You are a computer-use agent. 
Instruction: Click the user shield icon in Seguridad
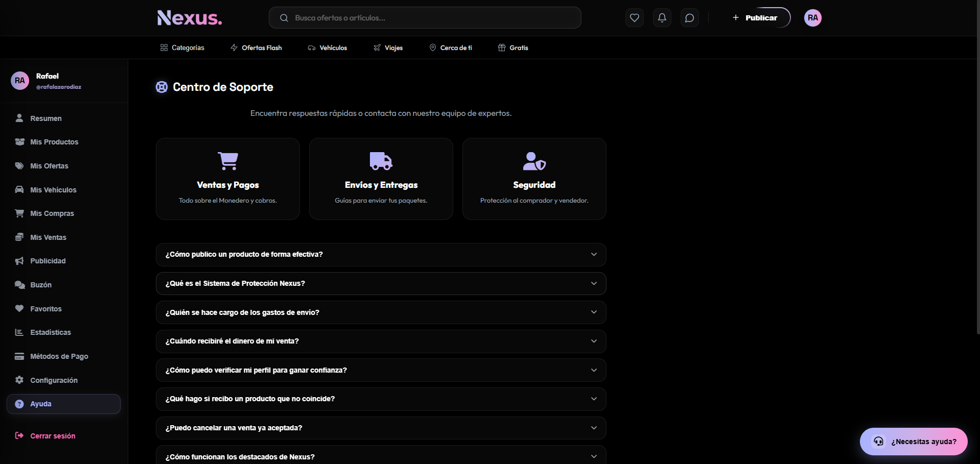pos(534,161)
